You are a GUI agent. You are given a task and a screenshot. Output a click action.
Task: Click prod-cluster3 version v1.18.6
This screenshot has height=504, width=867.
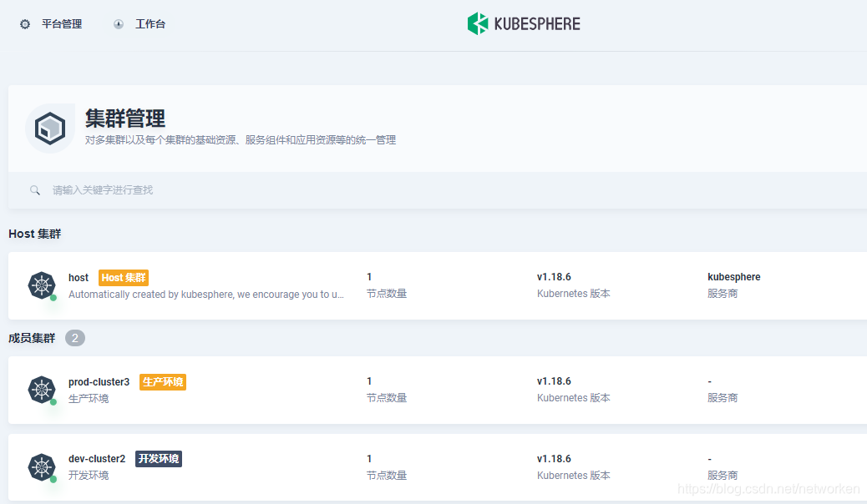554,381
